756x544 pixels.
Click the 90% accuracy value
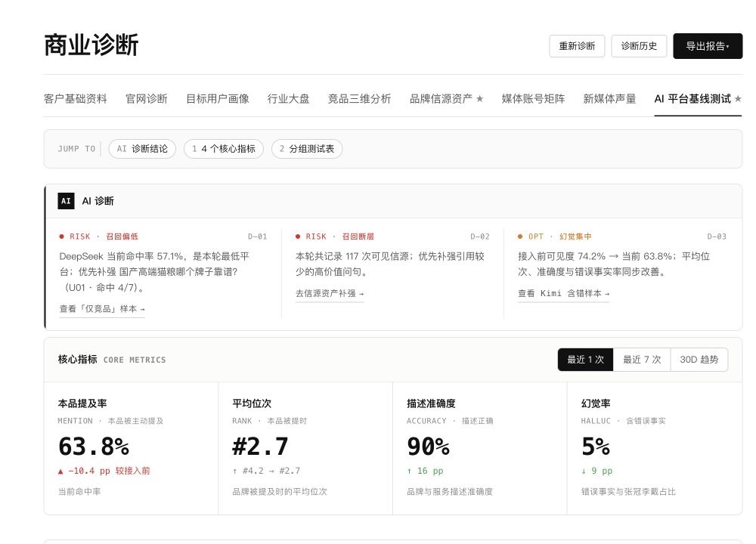click(428, 447)
